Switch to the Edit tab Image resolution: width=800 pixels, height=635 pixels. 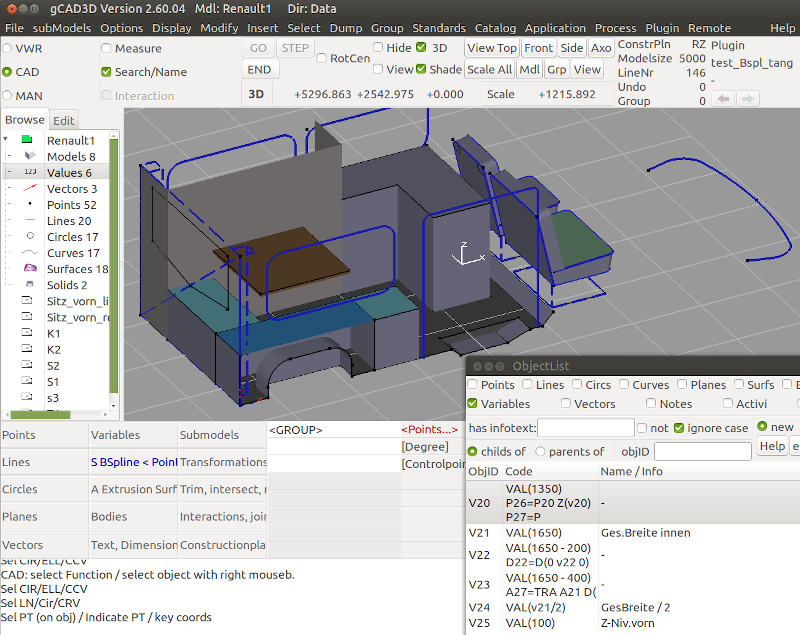coord(64,120)
